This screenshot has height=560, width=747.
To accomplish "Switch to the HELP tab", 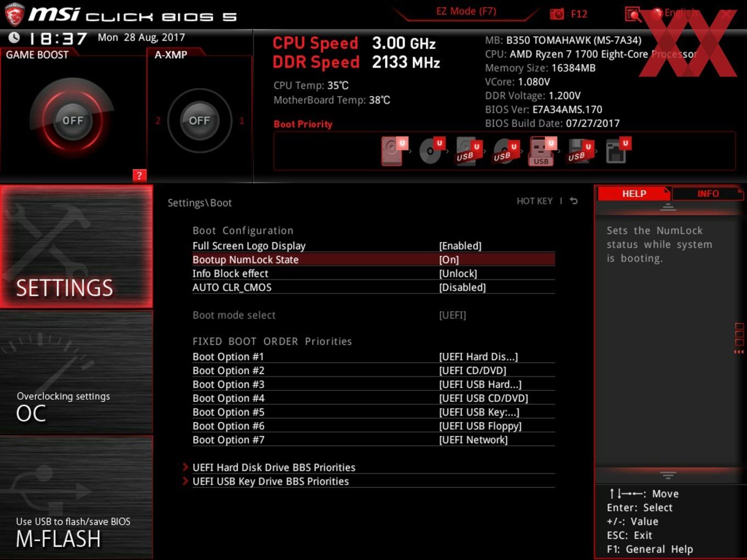I will pyautogui.click(x=633, y=194).
